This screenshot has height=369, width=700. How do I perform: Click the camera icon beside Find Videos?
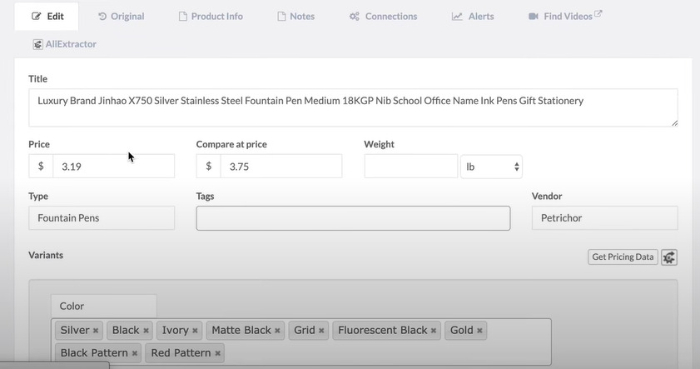click(533, 17)
